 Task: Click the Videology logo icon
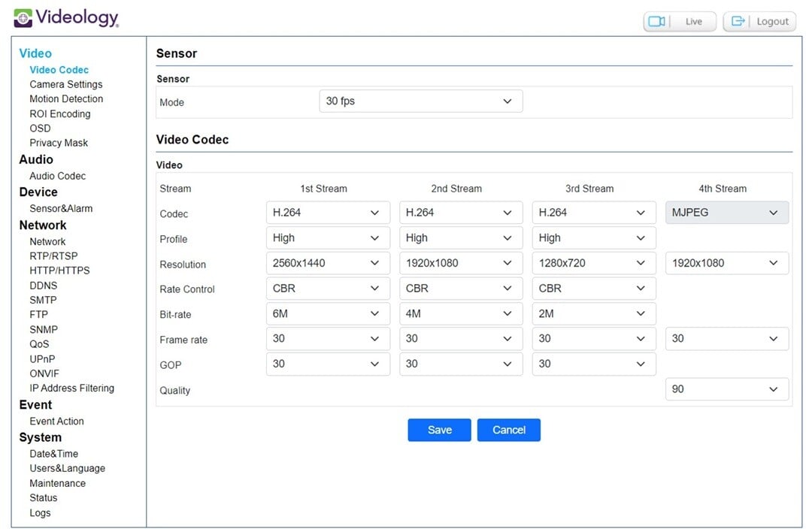pos(23,18)
